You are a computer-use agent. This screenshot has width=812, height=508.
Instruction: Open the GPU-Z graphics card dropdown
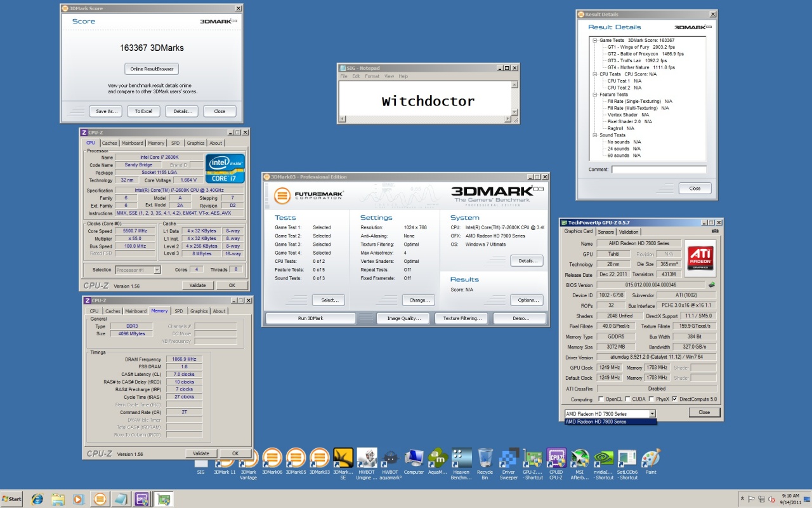pyautogui.click(x=652, y=413)
